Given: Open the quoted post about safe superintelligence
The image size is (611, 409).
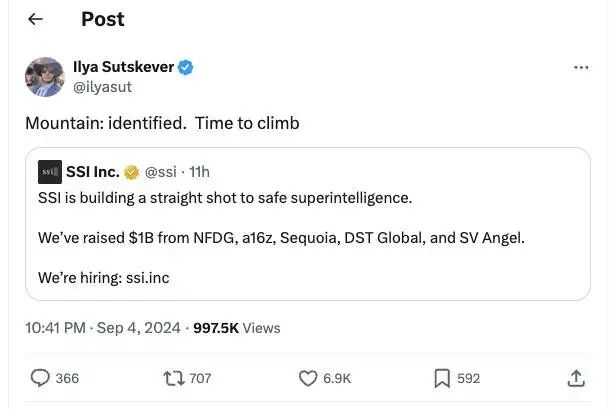Looking at the screenshot, I should tap(300, 218).
